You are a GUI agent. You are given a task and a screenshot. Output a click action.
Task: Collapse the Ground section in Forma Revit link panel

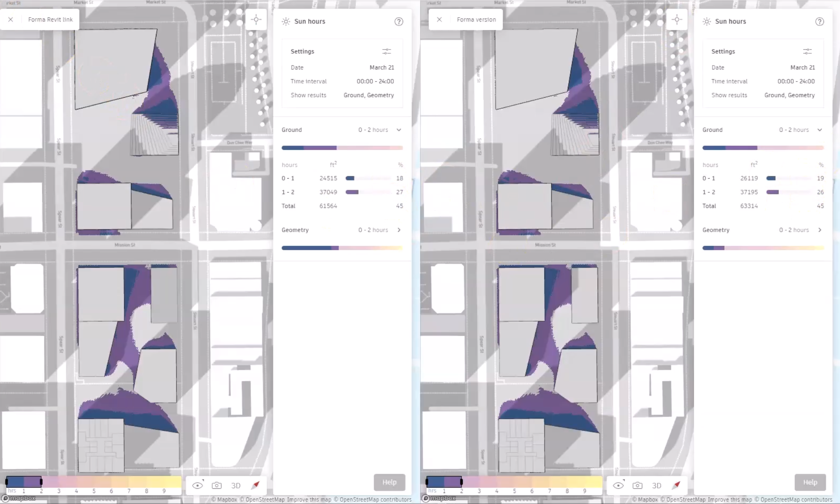pos(399,130)
